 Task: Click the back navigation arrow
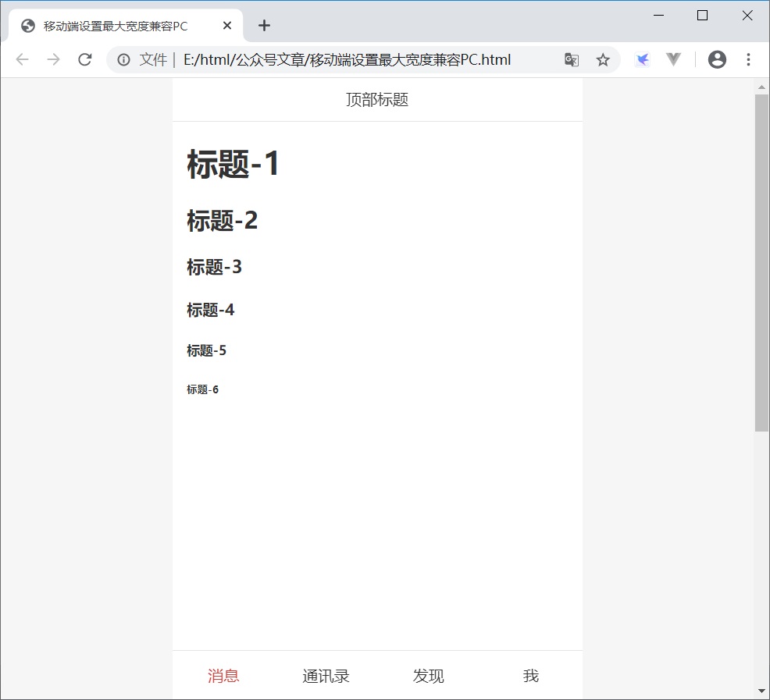[x=22, y=59]
